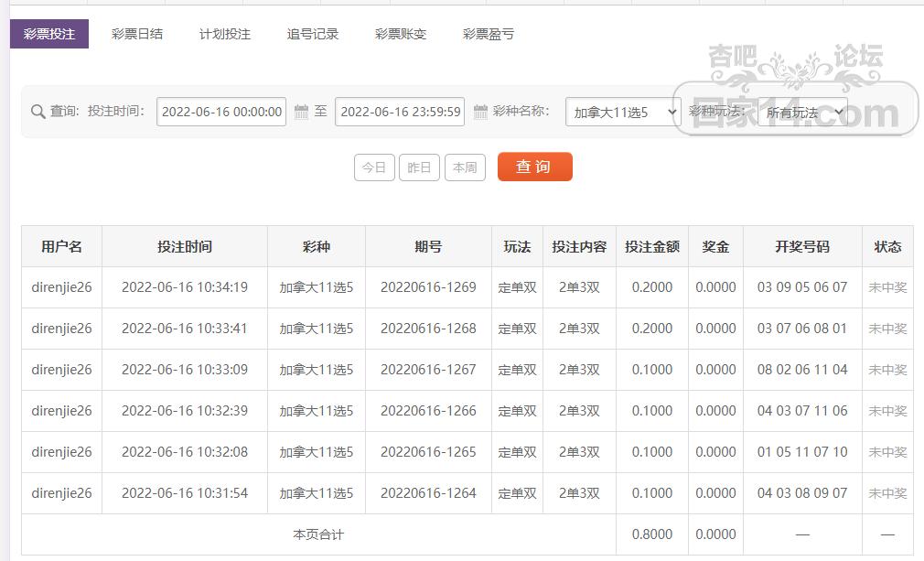Select the active 彩票投注 tab

[x=50, y=34]
